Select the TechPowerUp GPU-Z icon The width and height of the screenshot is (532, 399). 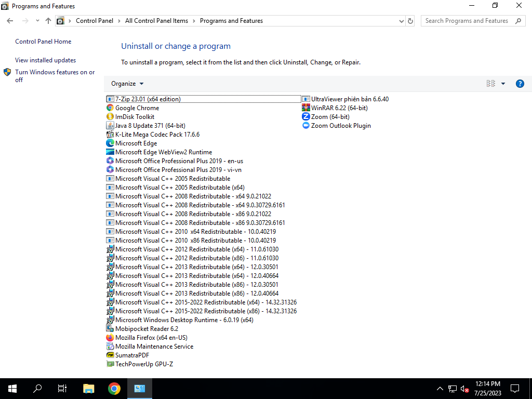(110, 364)
